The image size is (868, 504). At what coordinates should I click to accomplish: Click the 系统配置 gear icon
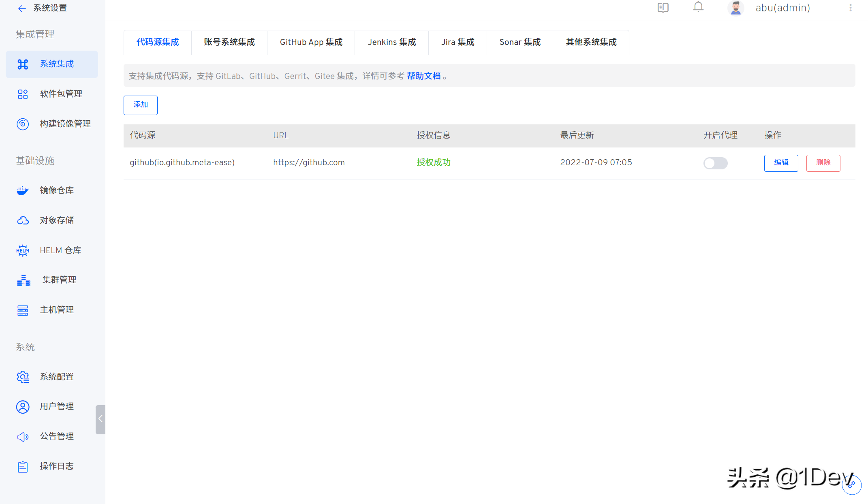[23, 377]
